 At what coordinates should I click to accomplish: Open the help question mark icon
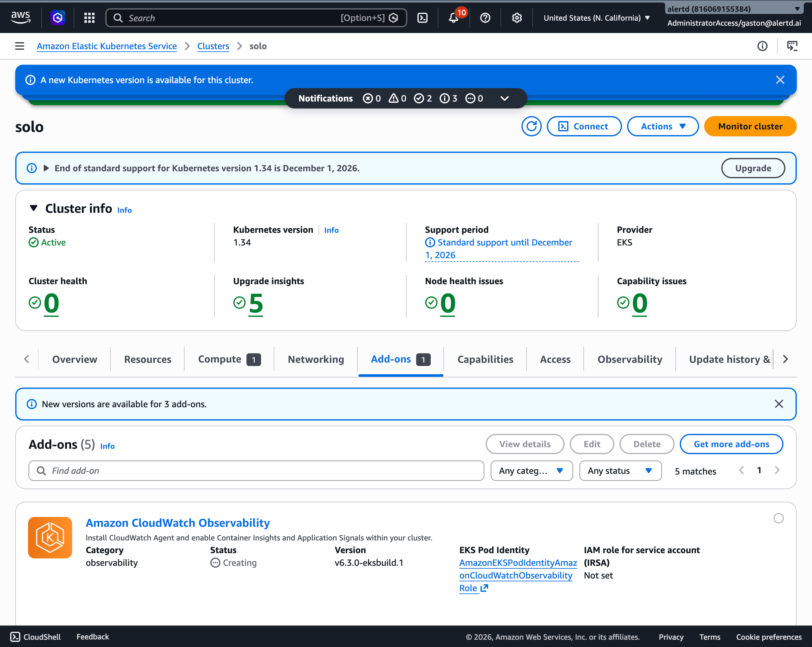click(485, 18)
